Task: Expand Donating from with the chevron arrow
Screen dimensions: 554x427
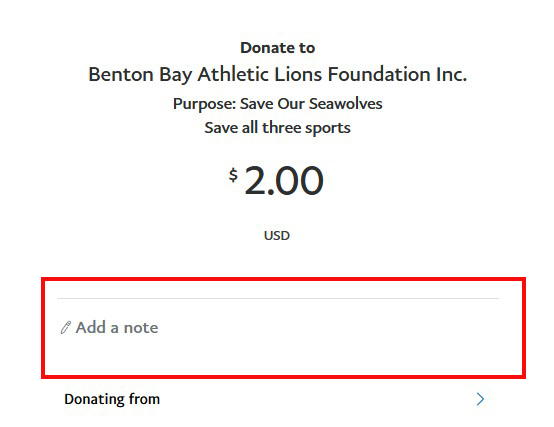Action: pos(480,399)
